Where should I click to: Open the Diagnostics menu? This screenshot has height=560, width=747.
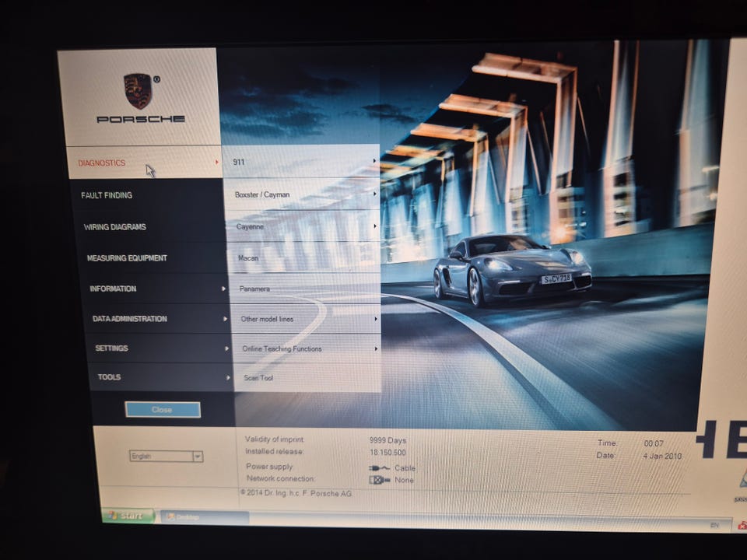pyautogui.click(x=145, y=163)
